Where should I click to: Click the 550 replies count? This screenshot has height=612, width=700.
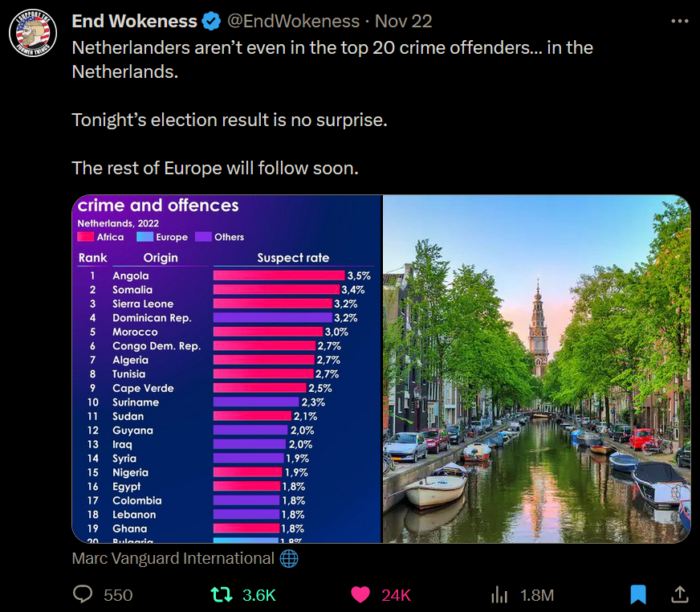pos(118,595)
